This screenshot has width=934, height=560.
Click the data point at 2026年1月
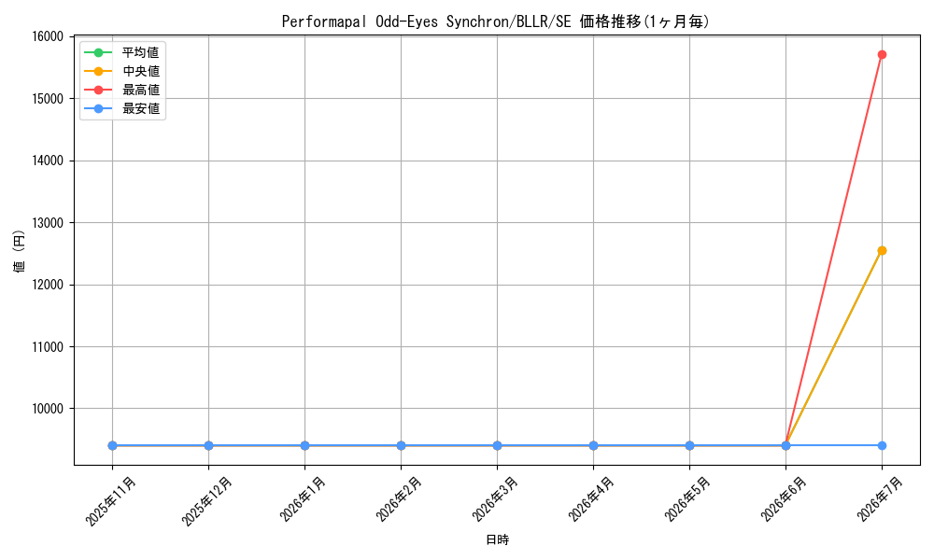pyautogui.click(x=305, y=446)
